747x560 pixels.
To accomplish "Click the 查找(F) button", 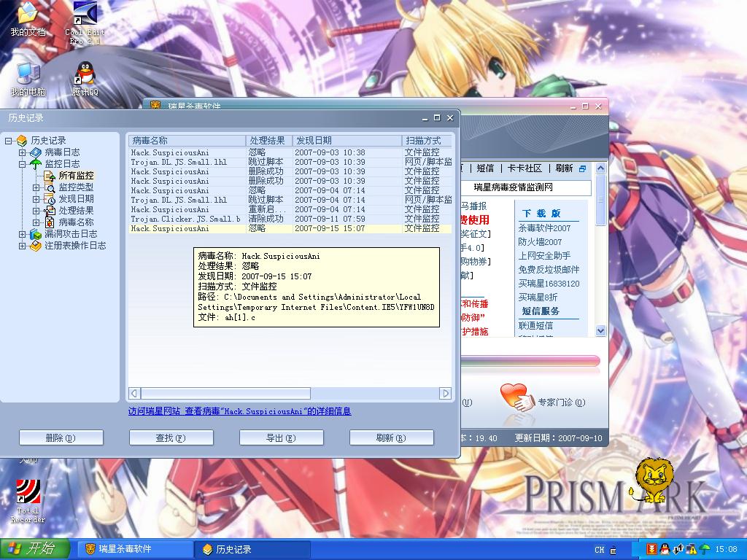I will [171, 437].
